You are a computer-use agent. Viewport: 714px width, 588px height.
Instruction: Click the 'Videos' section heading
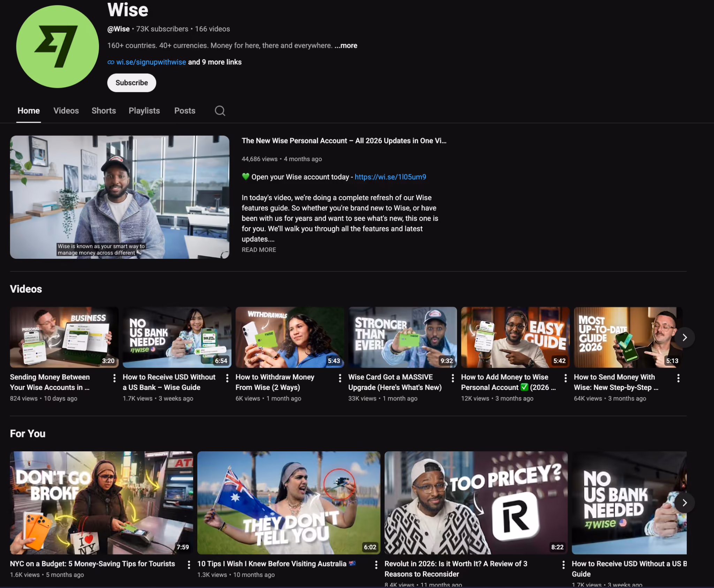pos(26,289)
